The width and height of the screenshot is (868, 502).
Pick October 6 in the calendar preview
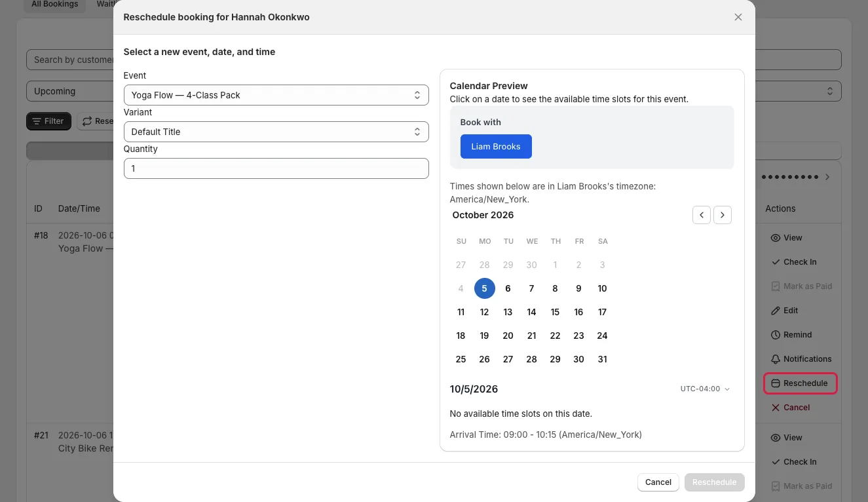click(x=508, y=288)
